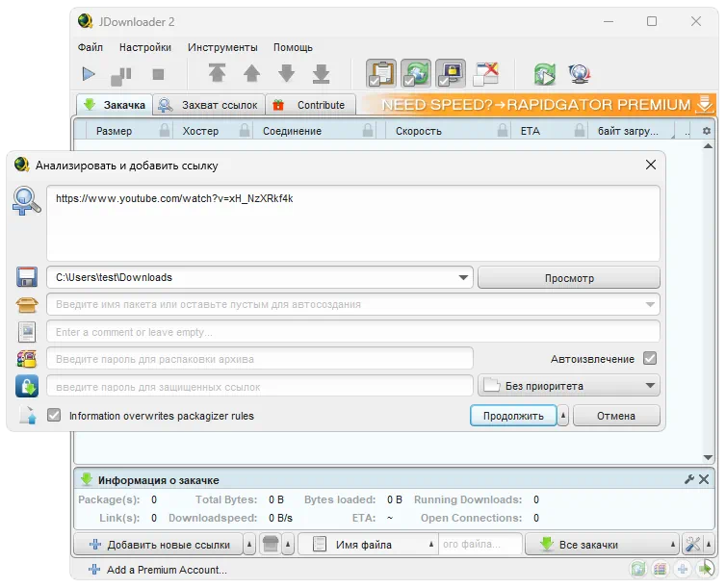Expand arrow next to Добавить новые ссылки

[x=249, y=545]
